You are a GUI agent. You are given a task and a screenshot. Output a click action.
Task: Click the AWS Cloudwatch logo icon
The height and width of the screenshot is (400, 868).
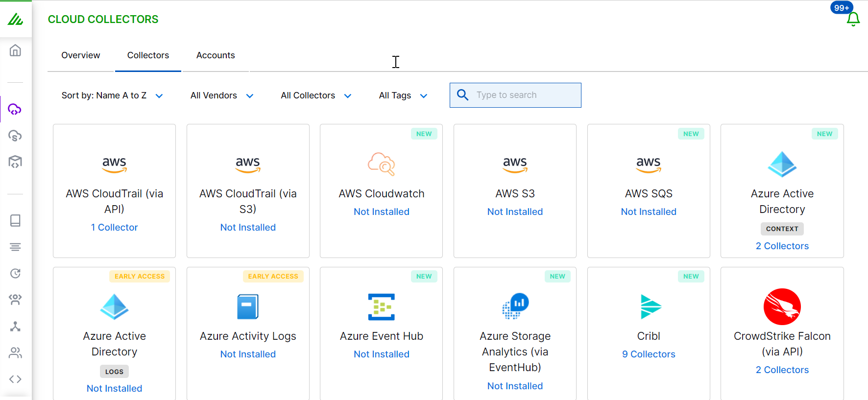pyautogui.click(x=382, y=164)
